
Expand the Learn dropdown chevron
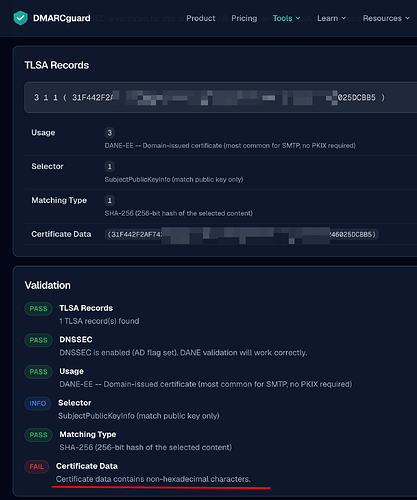tap(344, 18)
